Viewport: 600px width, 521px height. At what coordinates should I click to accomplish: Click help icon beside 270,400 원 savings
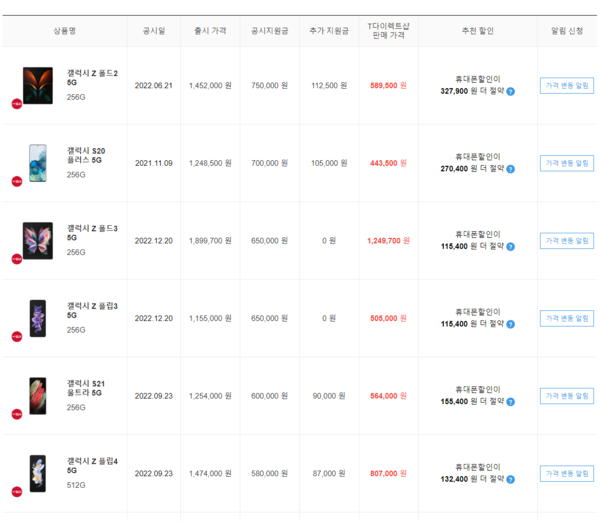[510, 169]
